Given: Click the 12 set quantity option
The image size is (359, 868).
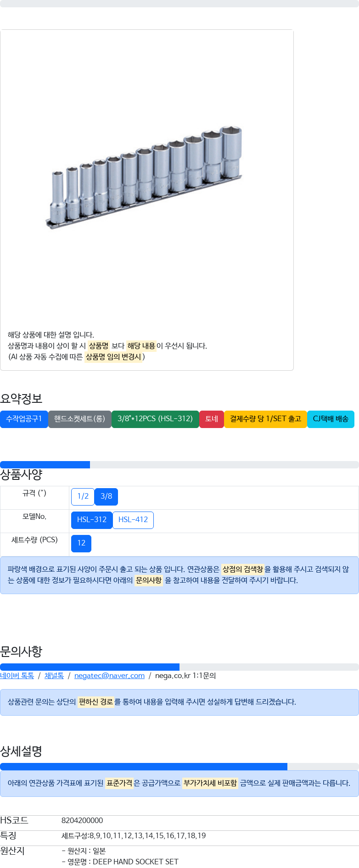Looking at the screenshot, I should click(81, 543).
